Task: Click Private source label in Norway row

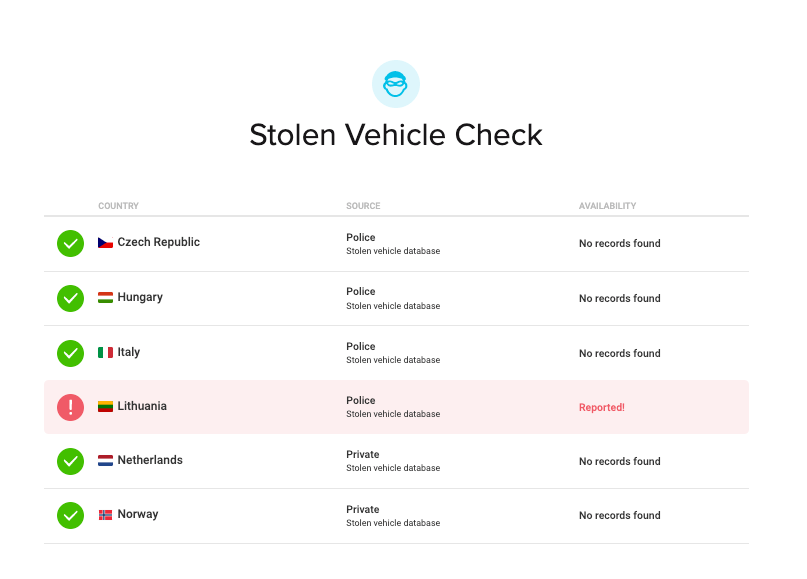Action: (x=362, y=509)
